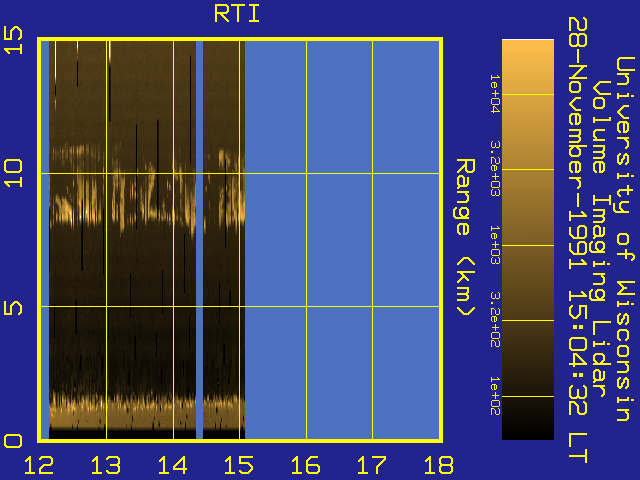This screenshot has width=640, height=480.
Task: Click the Range (km) axis title
Action: coord(465,237)
